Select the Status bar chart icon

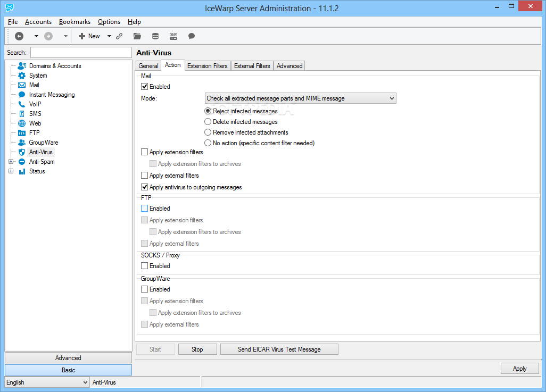click(22, 171)
